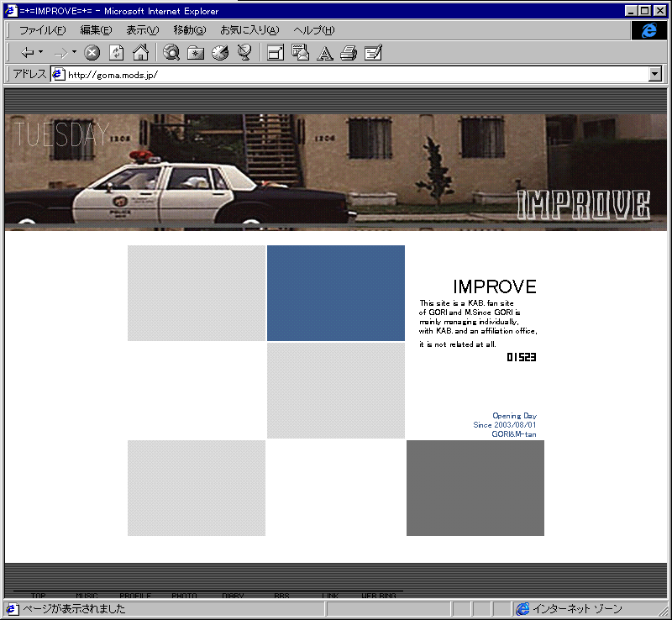Click the visitor counter 01523
The height and width of the screenshot is (620, 672).
521,357
